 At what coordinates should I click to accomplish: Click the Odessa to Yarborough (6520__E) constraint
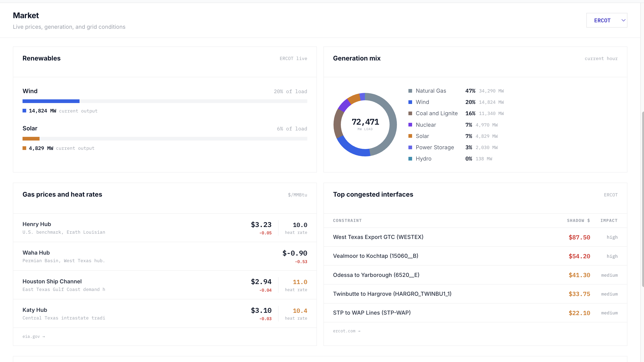click(x=376, y=275)
